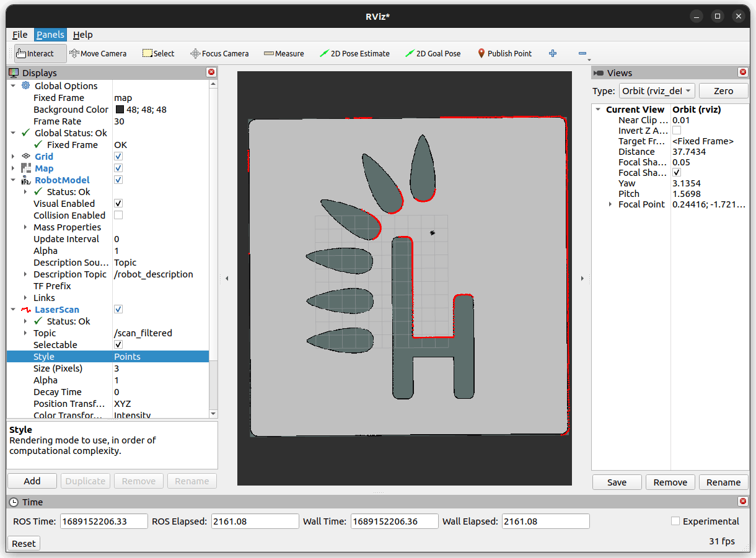Toggle the Map display checkbox
Screen dimensions: 756x558
[118, 168]
